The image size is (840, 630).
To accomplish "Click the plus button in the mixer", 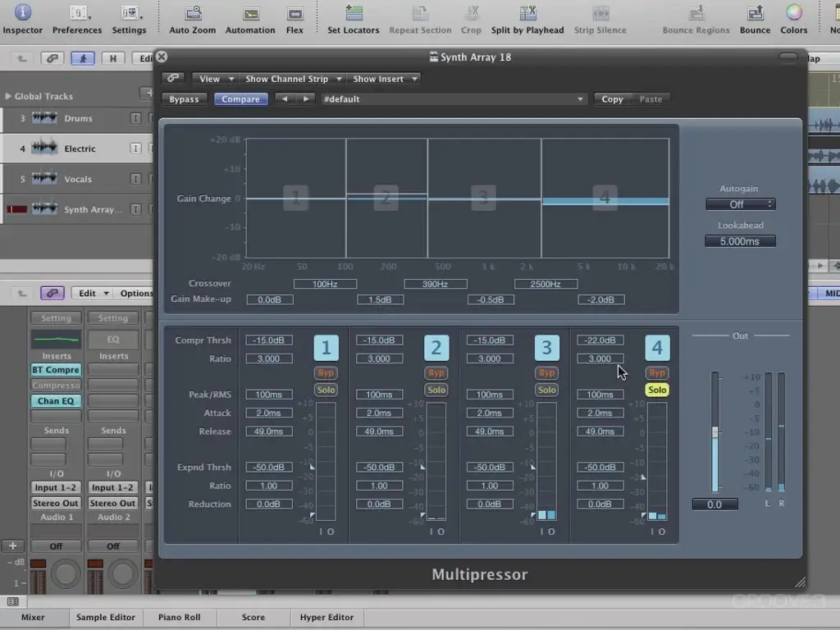I will pyautogui.click(x=13, y=546).
